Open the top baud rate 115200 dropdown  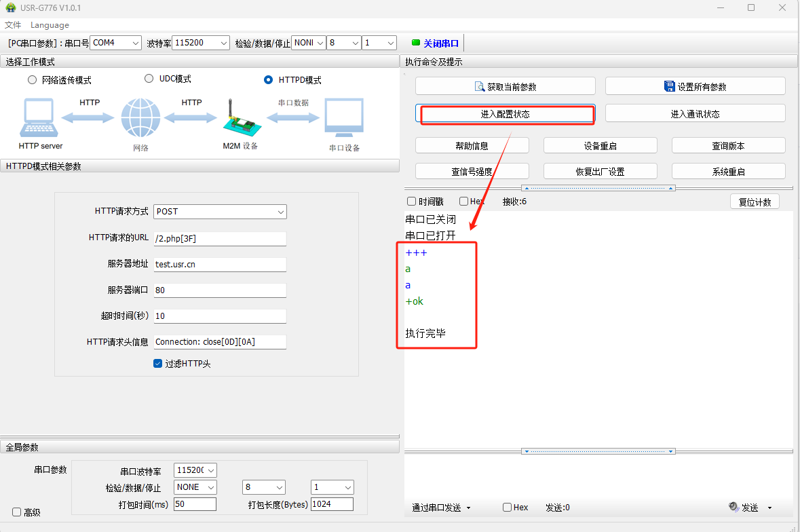coord(201,43)
